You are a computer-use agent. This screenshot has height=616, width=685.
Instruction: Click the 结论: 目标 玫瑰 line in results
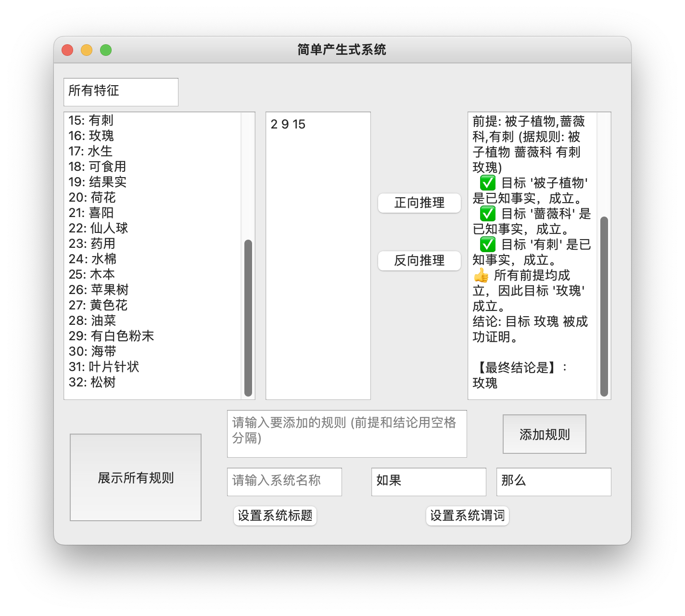pos(530,321)
